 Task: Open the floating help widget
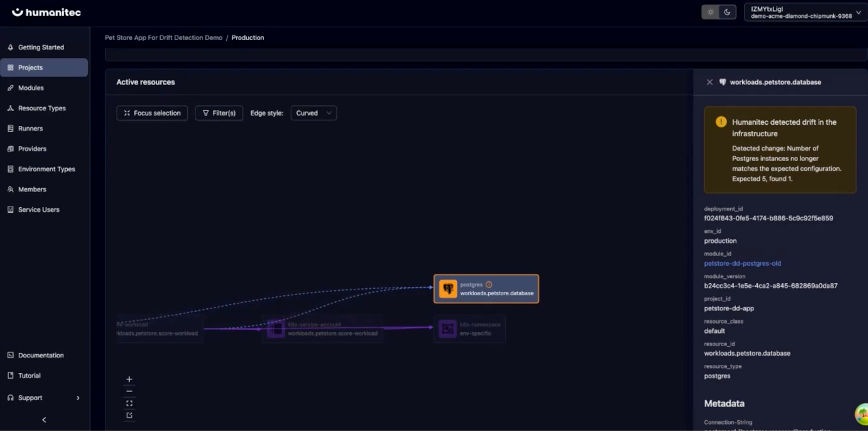[862, 414]
